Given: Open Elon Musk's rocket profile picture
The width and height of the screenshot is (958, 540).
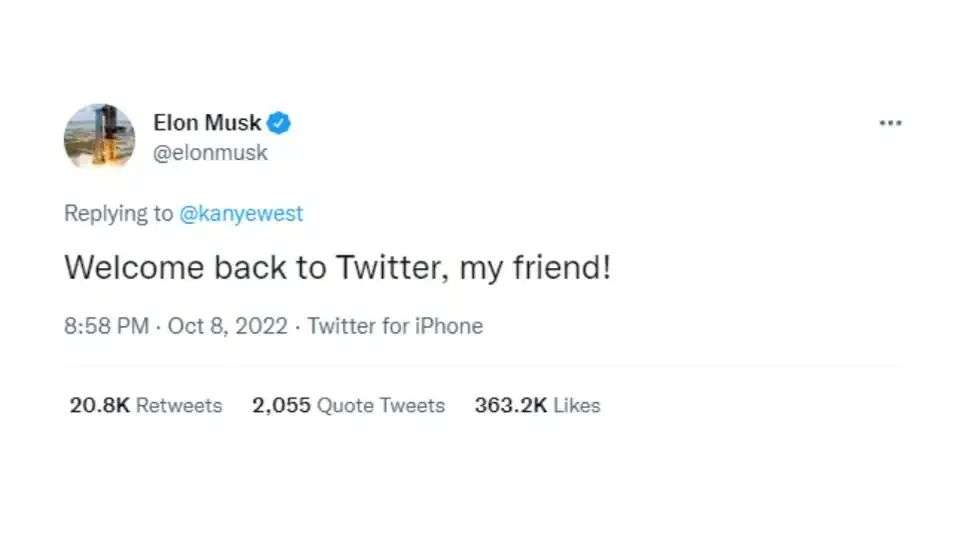Looking at the screenshot, I should pos(100,137).
